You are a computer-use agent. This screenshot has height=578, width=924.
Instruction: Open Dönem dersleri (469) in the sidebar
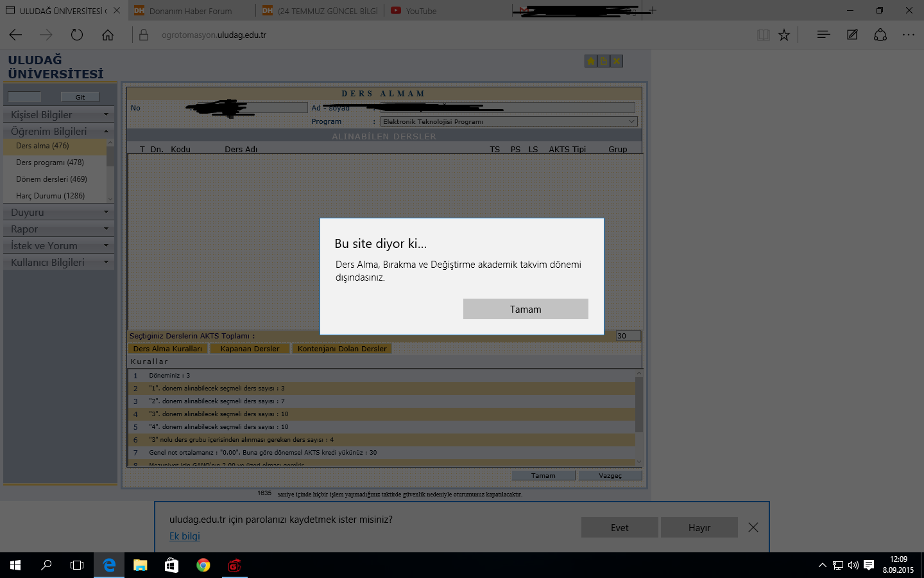55,179
